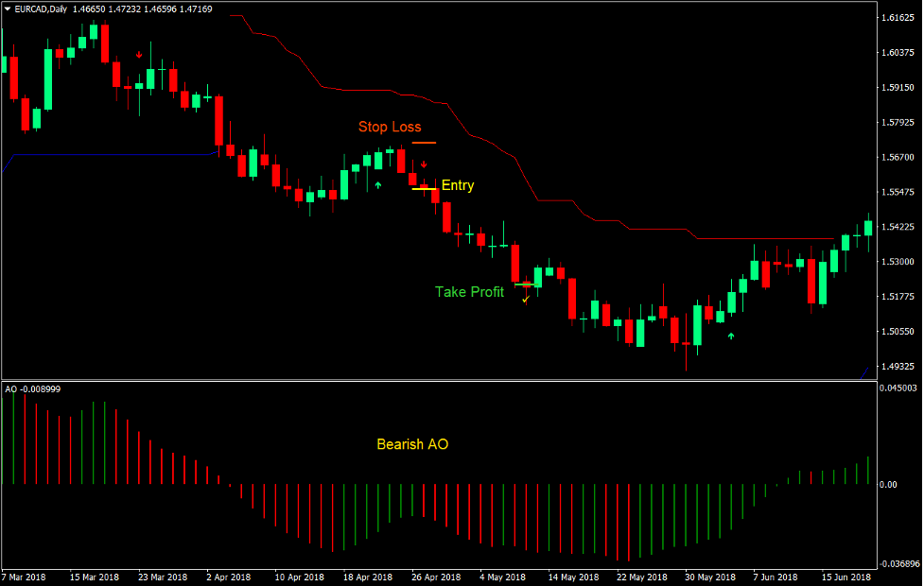924x586 pixels.
Task: Click the Entry text label
Action: click(x=458, y=185)
